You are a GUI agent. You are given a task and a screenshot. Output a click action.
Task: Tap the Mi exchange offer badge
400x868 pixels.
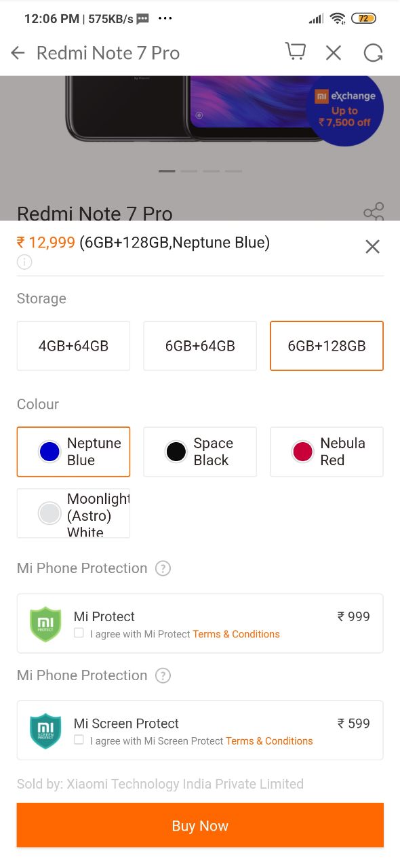pos(345,108)
